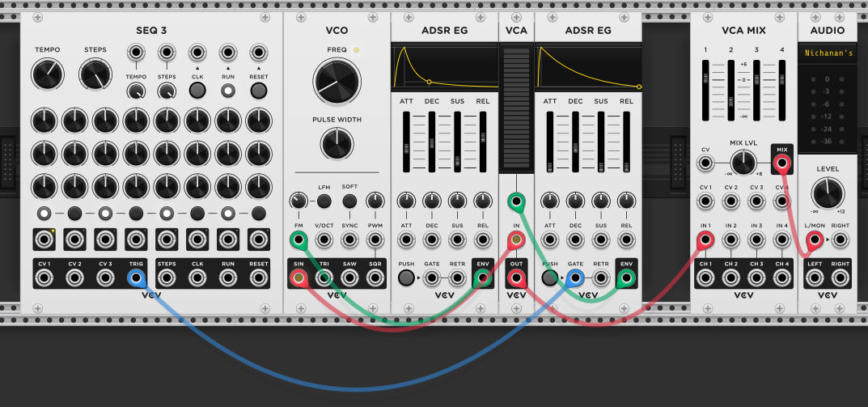Click the RESET output jack in SEQ 3's bottom row
Screen dimensions: 868x407
(259, 278)
